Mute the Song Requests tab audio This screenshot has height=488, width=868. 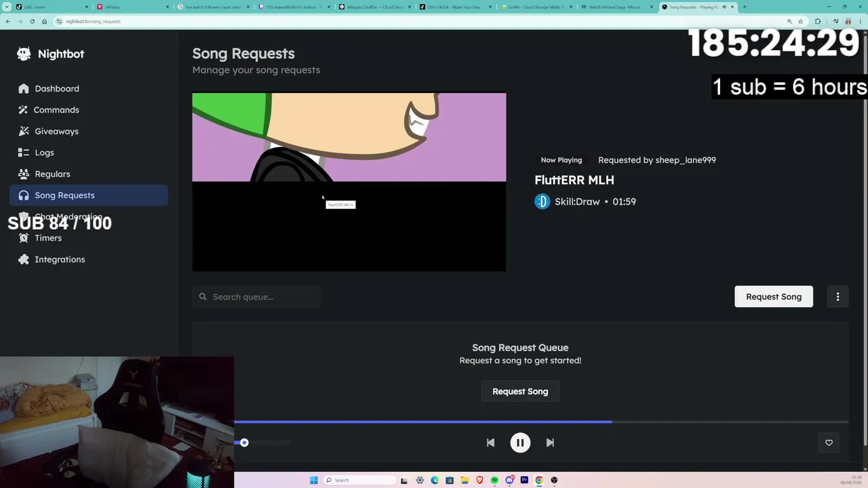coord(724,7)
